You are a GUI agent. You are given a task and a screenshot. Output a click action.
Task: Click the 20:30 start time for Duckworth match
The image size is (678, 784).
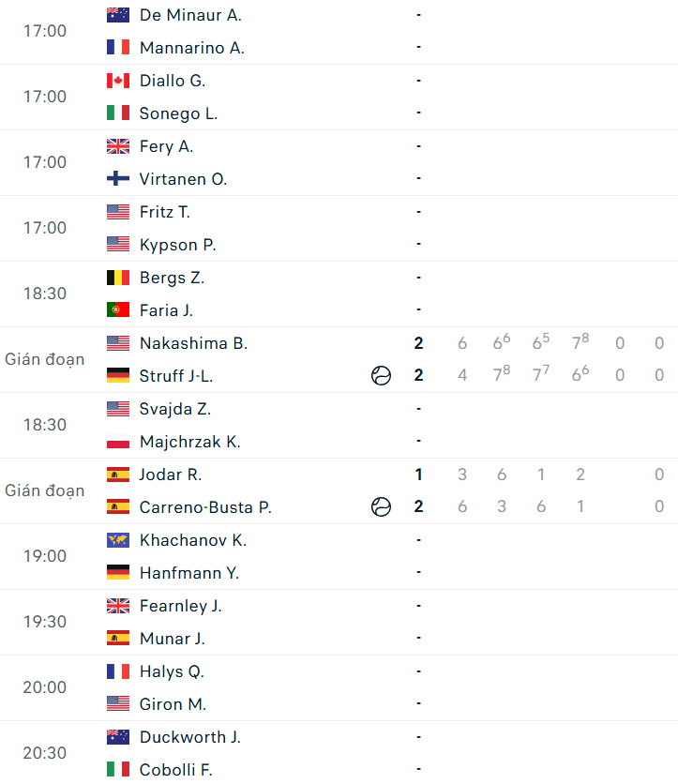pos(44,753)
